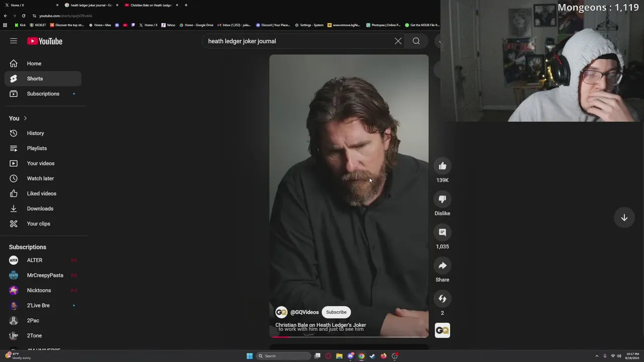Screen dimensions: 644x362
Task: Open Your videos in the sidebar
Action: tap(43, 163)
